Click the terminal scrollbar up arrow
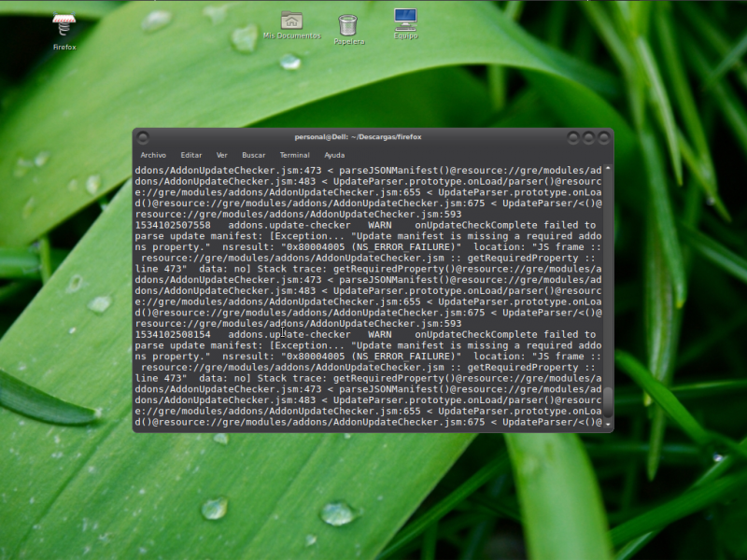The width and height of the screenshot is (747, 560). [608, 168]
